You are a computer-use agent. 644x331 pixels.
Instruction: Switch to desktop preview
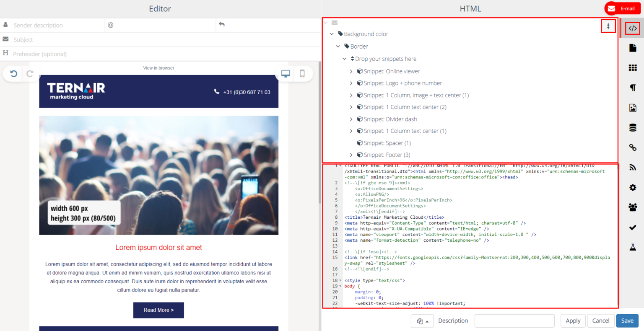286,74
